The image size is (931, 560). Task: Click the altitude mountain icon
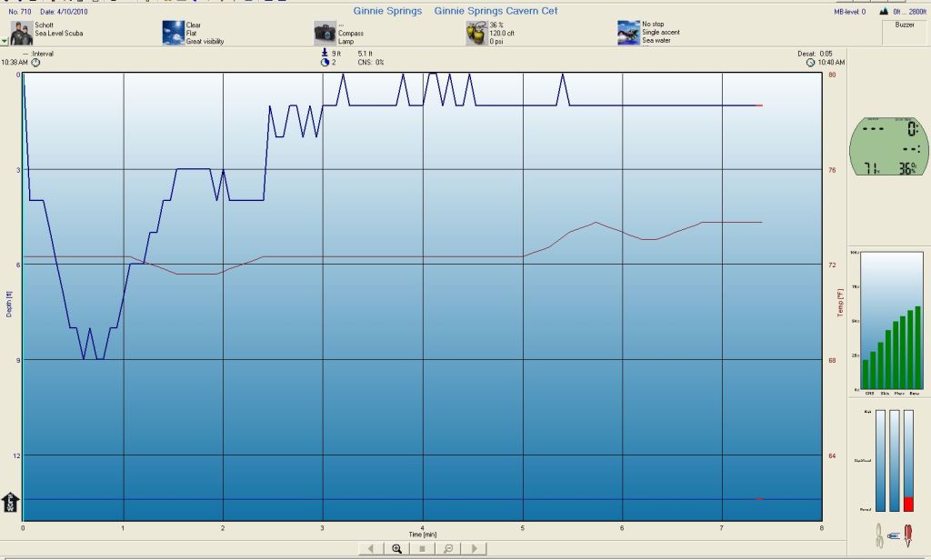[884, 11]
